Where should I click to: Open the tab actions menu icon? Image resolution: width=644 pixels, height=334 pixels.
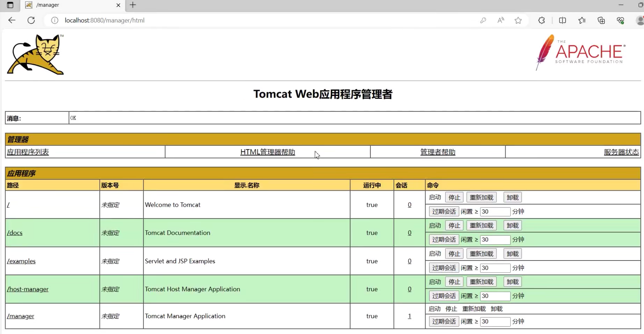point(10,5)
